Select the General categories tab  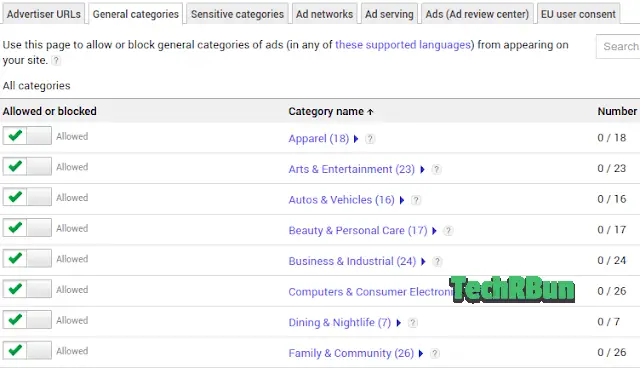(136, 14)
